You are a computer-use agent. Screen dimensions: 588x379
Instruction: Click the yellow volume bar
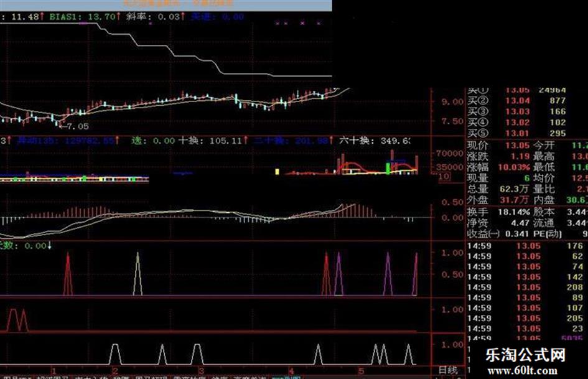tap(277, 172)
